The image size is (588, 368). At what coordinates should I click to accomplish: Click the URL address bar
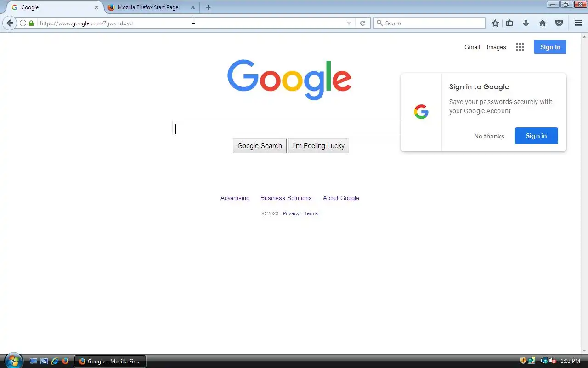click(191, 23)
